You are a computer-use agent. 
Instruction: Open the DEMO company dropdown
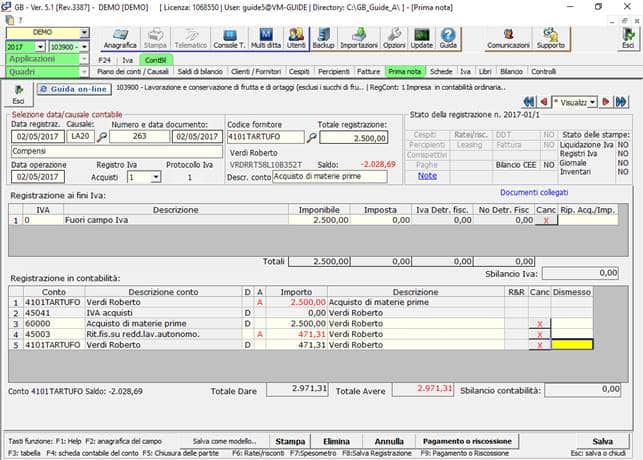tap(84, 32)
